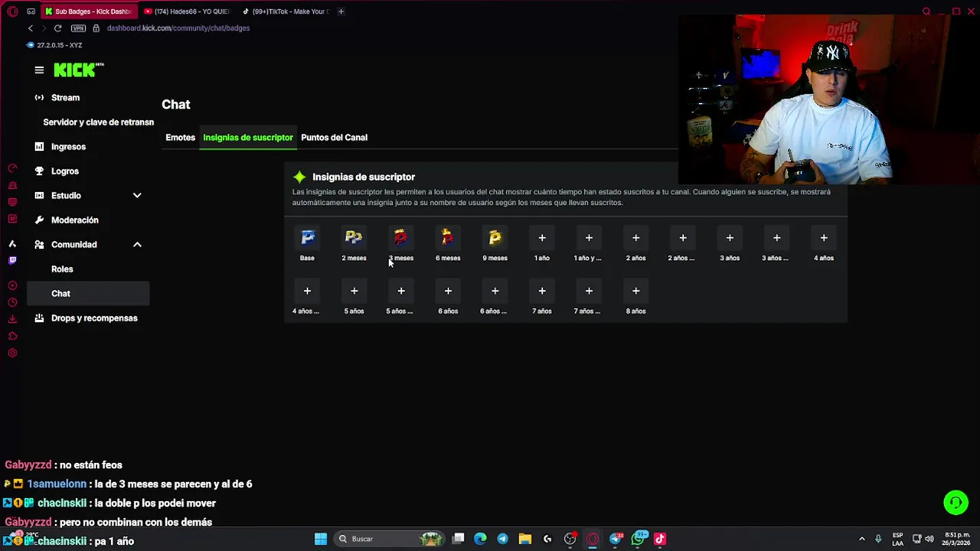Image resolution: width=980 pixels, height=551 pixels.
Task: Add the 3 años... half-year badge
Action: 776,238
